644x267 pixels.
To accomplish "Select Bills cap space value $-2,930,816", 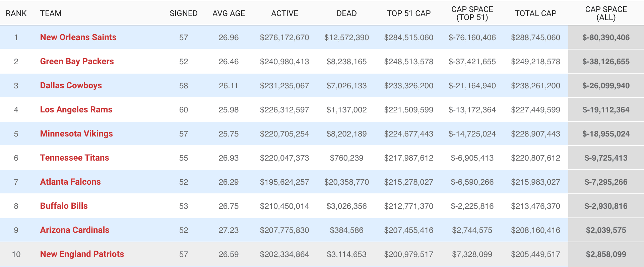I will click(x=606, y=206).
